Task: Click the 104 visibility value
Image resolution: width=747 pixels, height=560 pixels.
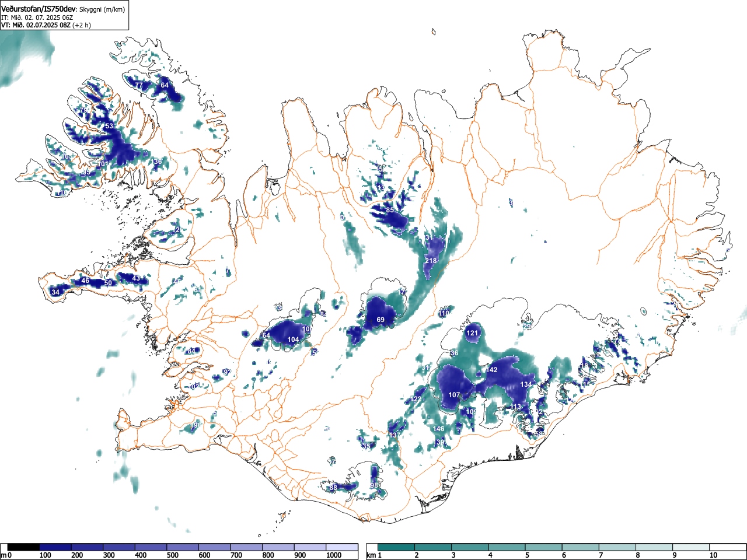Action: pyautogui.click(x=293, y=339)
